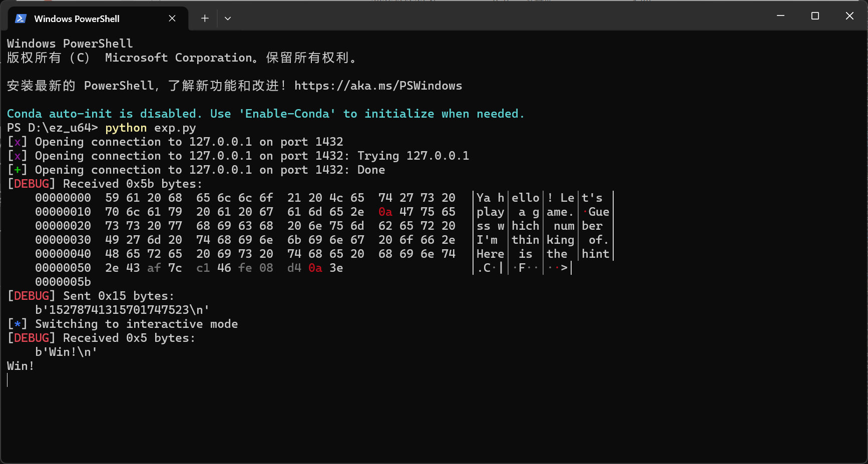
Task: Click the sent bytes string b'15278741315701747523\n'
Action: click(x=122, y=310)
